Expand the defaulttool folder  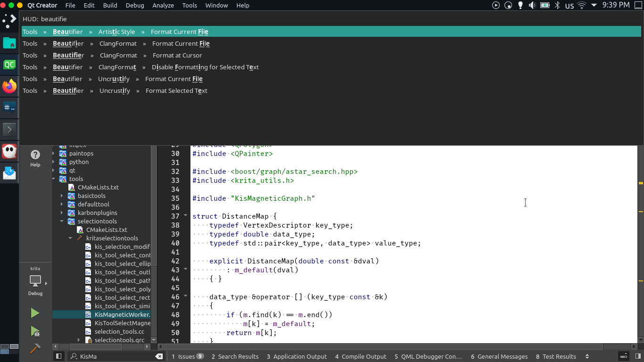[62, 205]
